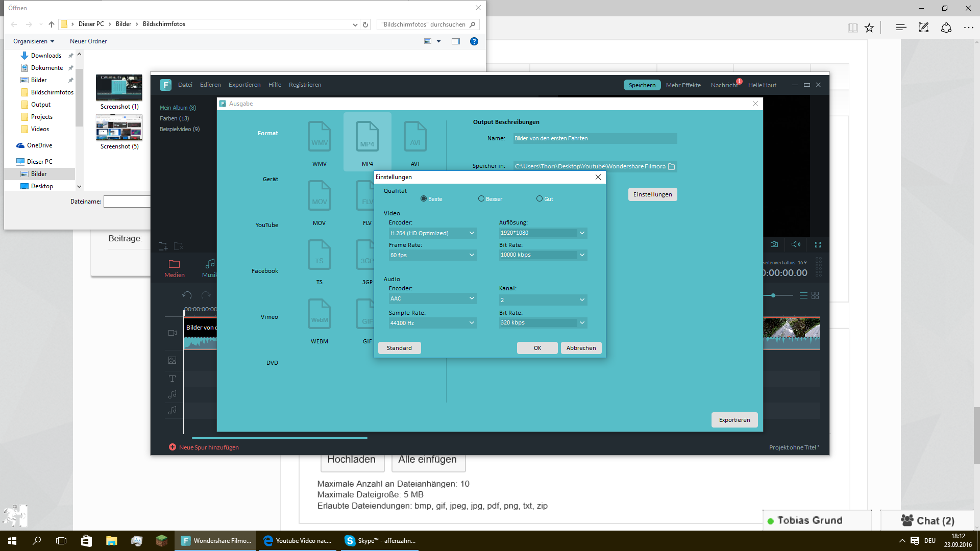Open the Medien library tab icon
Viewport: 980px width, 551px height.
[174, 264]
